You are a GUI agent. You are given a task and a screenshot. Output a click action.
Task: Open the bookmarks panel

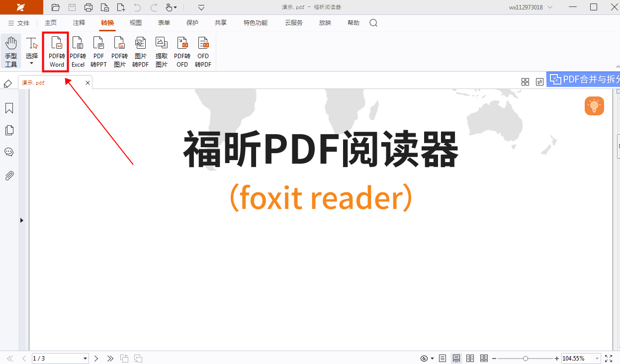pyautogui.click(x=9, y=108)
